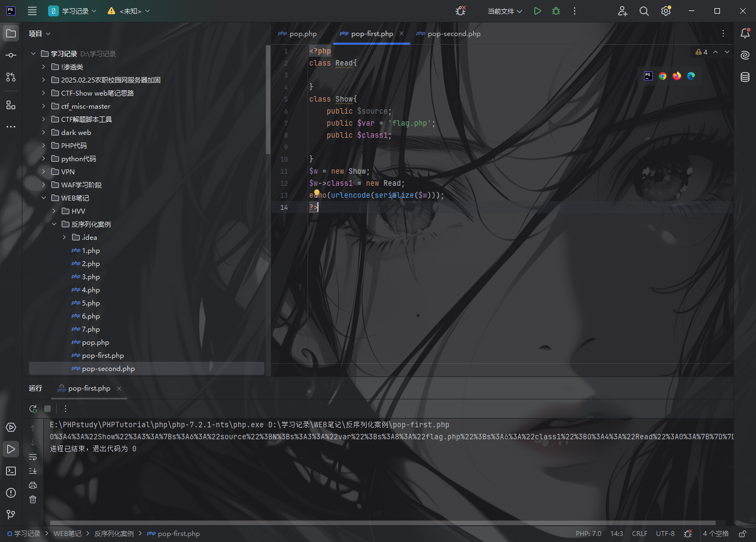Open the Structure tool window

point(11,105)
